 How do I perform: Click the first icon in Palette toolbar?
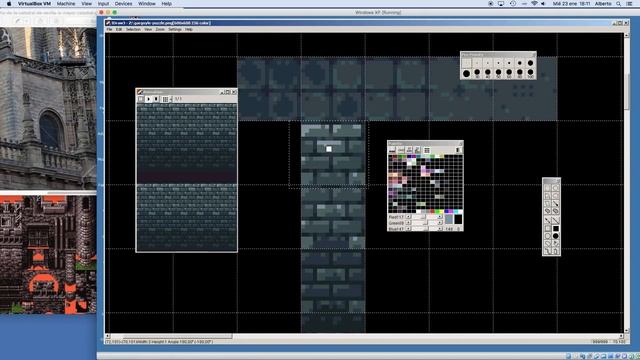[392, 150]
